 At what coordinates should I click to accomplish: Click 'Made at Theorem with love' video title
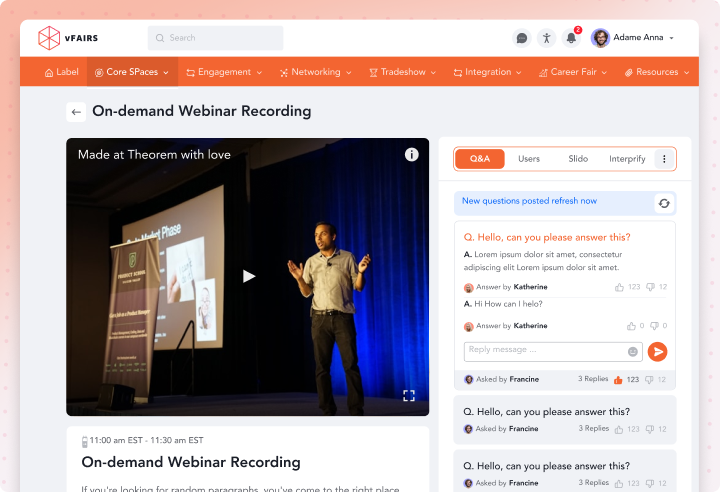[154, 155]
